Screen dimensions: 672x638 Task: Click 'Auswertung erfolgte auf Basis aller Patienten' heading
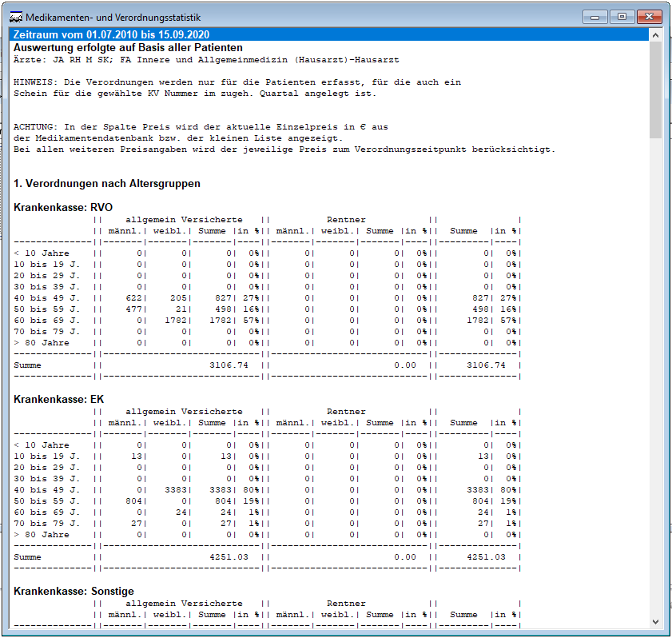coord(128,48)
